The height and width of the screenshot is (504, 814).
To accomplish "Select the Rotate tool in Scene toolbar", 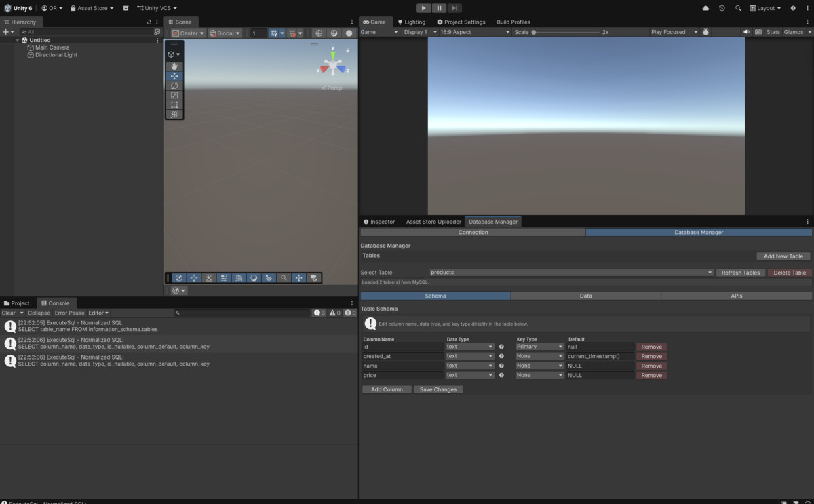I will [174, 86].
